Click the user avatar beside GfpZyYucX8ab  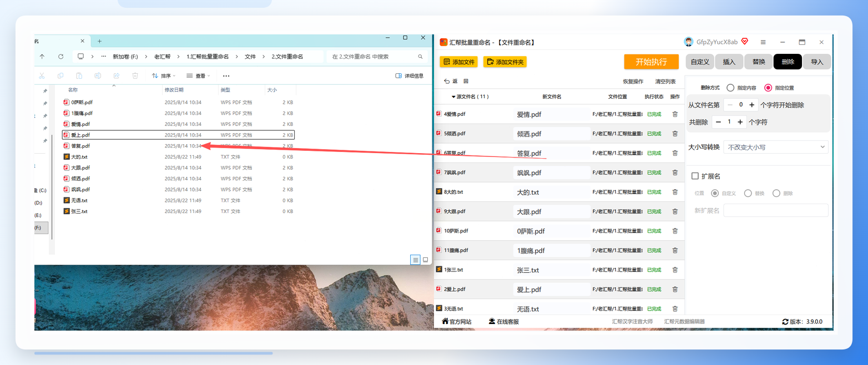point(689,42)
